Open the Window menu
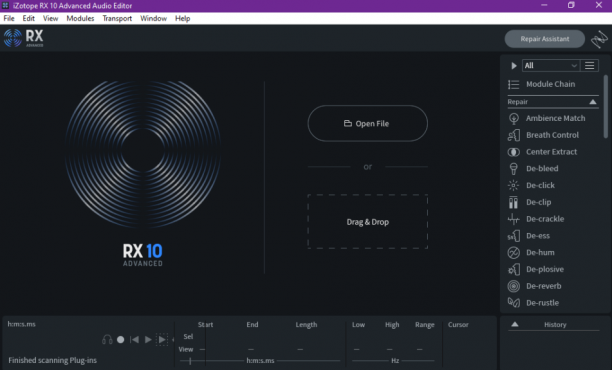This screenshot has height=370, width=612. coord(153,18)
